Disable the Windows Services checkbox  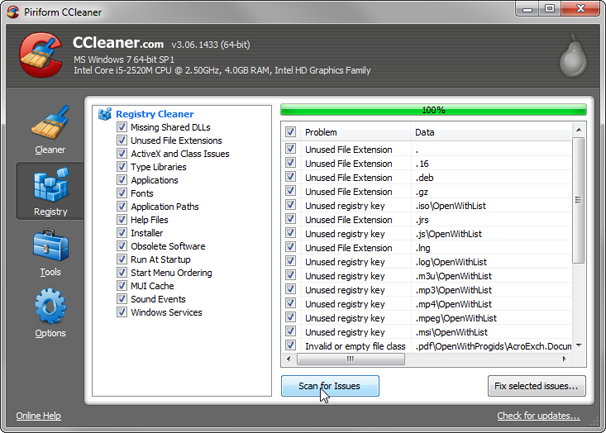pos(122,312)
